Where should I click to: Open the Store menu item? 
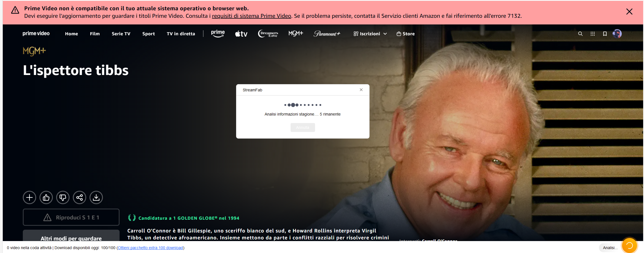405,34
